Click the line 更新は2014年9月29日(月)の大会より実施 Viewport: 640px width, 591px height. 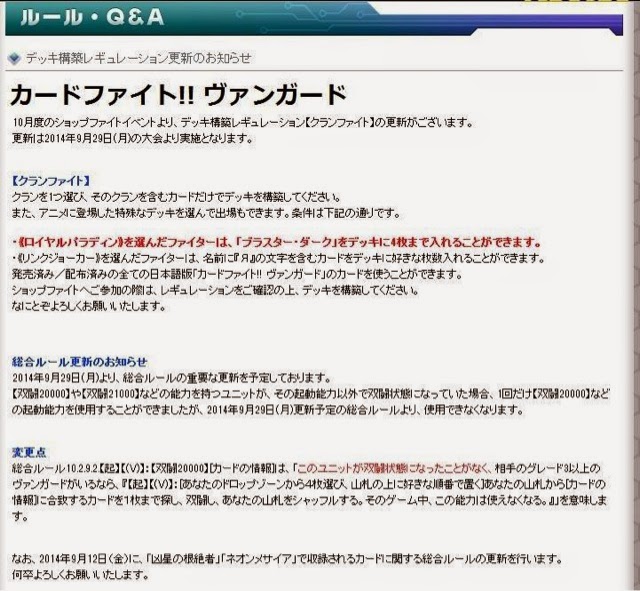click(x=132, y=139)
